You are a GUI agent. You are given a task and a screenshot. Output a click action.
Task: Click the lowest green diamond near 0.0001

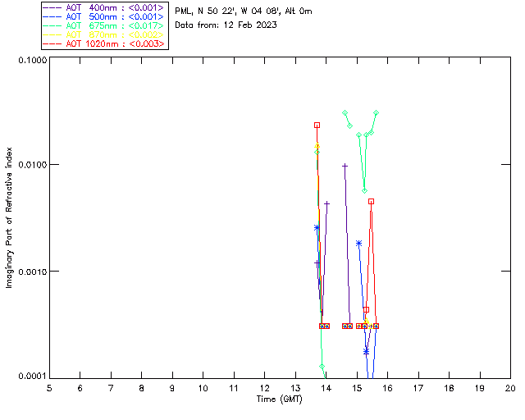(x=322, y=367)
